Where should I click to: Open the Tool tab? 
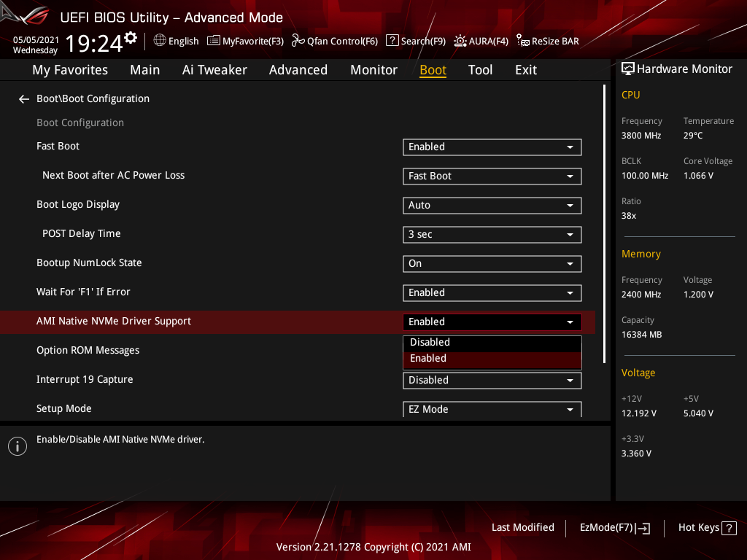(480, 70)
